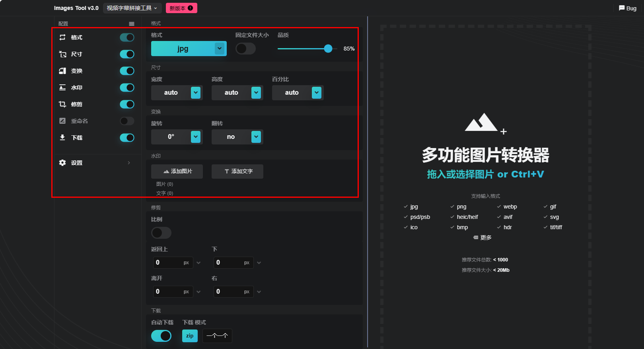The height and width of the screenshot is (349, 644).
Task: Select the 尺寸 label in sidebar
Action: click(x=77, y=54)
